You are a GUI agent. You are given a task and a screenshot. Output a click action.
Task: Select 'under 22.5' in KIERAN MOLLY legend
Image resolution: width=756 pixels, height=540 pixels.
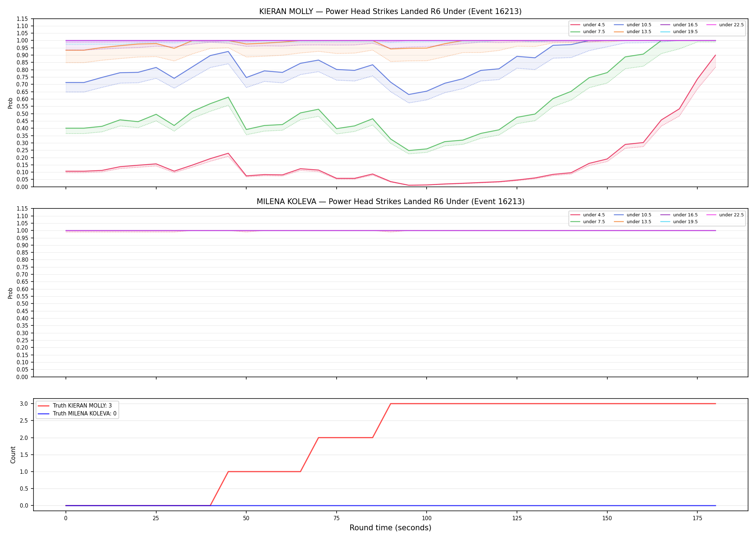(x=725, y=25)
